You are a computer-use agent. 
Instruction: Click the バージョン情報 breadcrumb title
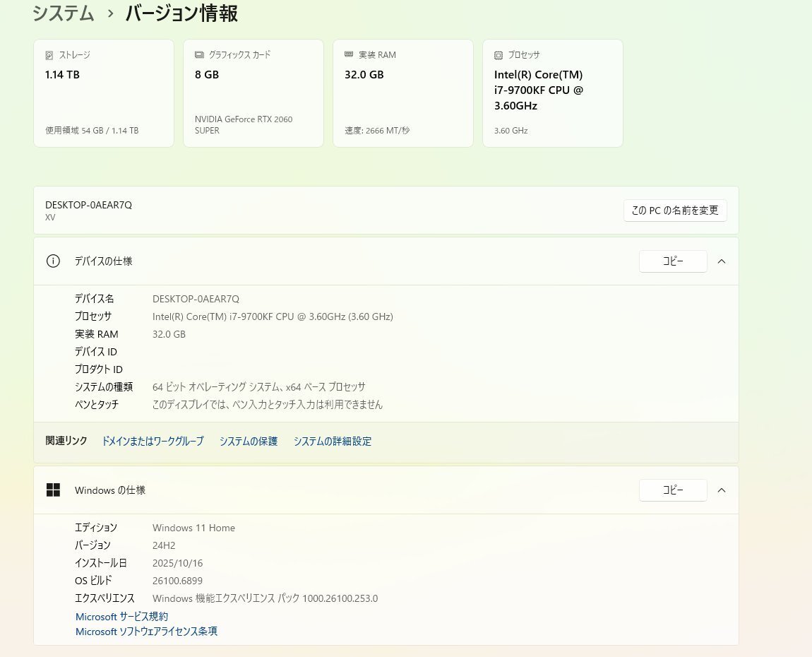pyautogui.click(x=181, y=13)
